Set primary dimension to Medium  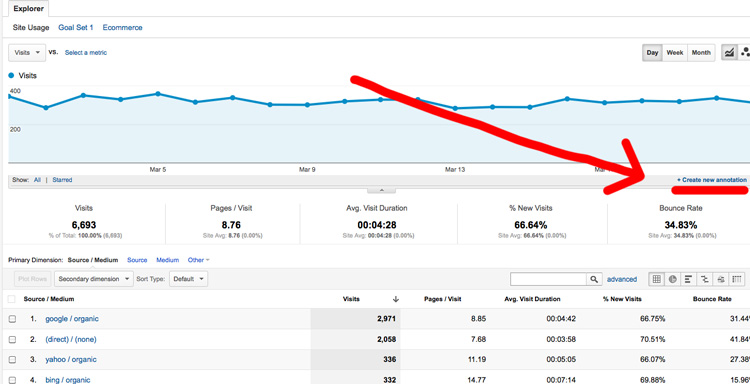167,260
